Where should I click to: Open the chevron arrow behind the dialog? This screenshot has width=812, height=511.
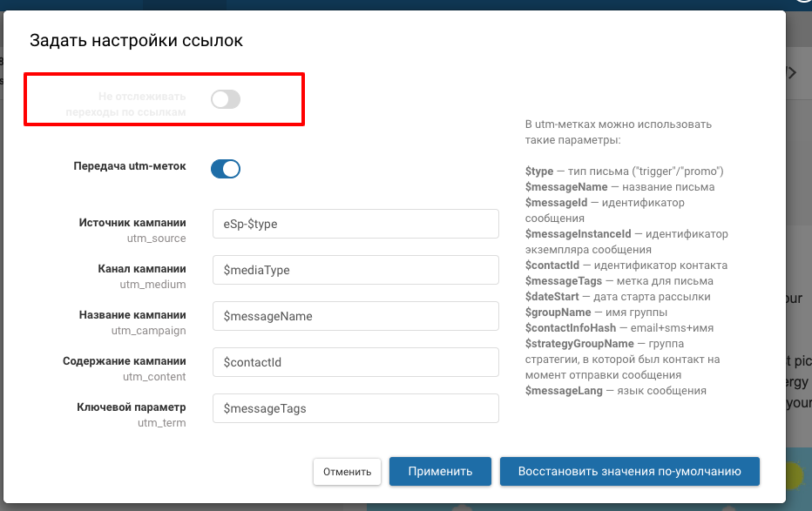click(792, 72)
